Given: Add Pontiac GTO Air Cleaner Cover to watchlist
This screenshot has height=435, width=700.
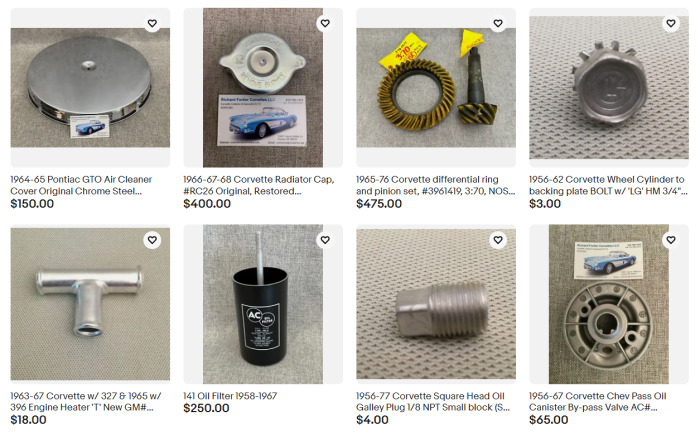Looking at the screenshot, I should (152, 23).
